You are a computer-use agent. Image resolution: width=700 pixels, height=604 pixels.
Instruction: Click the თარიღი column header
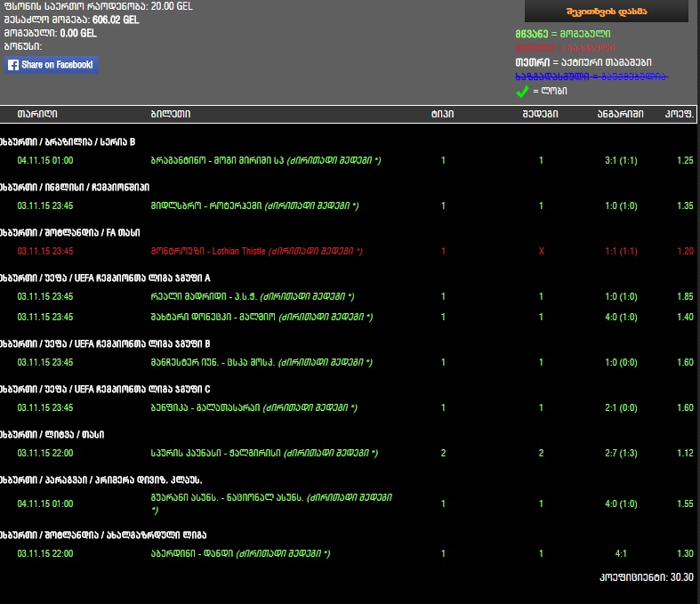coord(37,114)
